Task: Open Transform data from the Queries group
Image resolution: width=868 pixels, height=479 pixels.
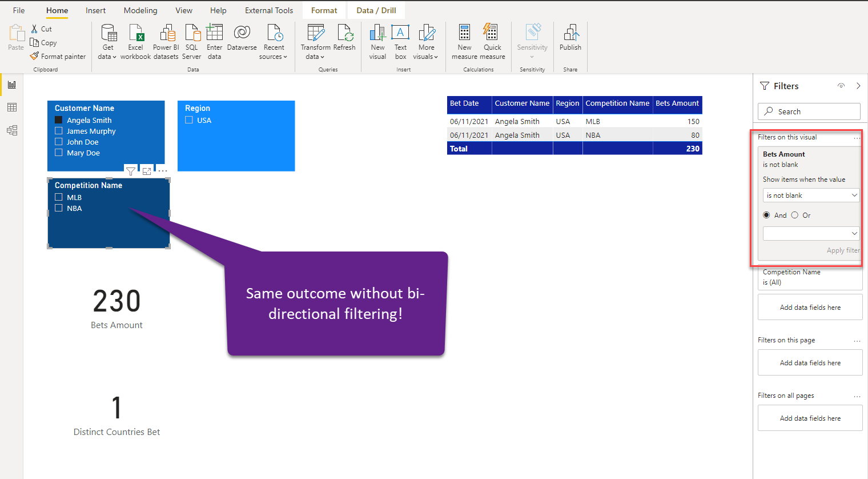Action: click(x=315, y=41)
